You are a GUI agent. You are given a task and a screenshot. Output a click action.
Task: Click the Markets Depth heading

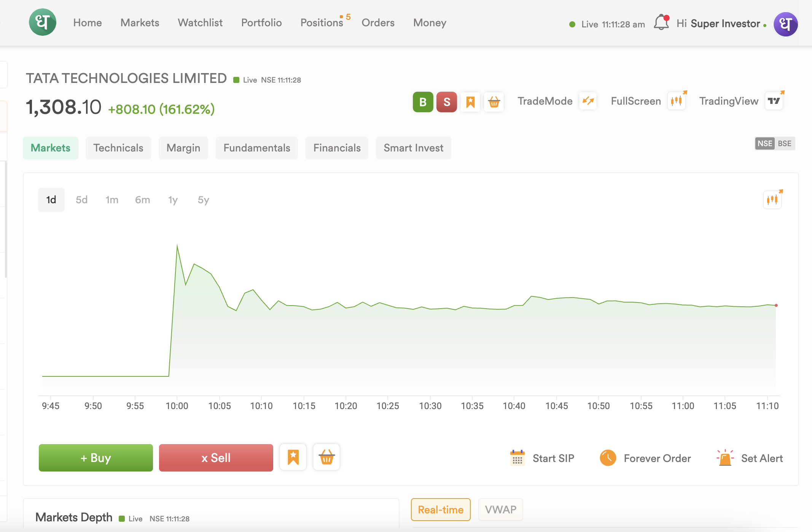click(x=74, y=518)
